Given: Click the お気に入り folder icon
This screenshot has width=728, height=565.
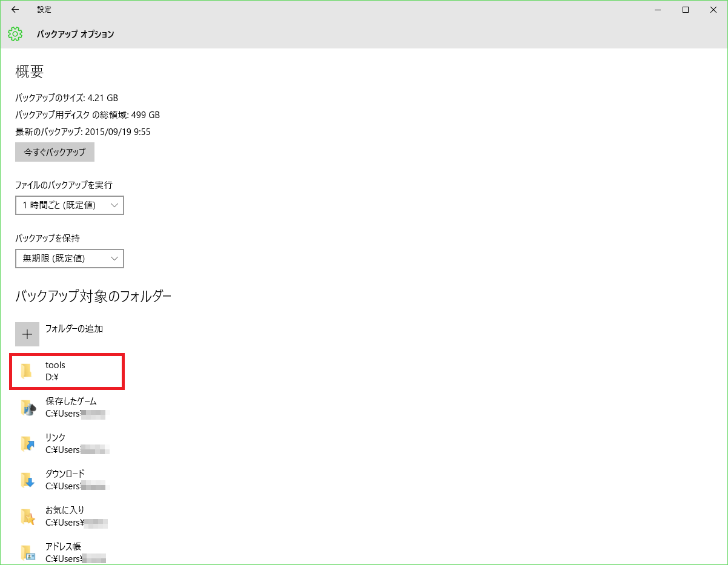Looking at the screenshot, I should pyautogui.click(x=27, y=515).
